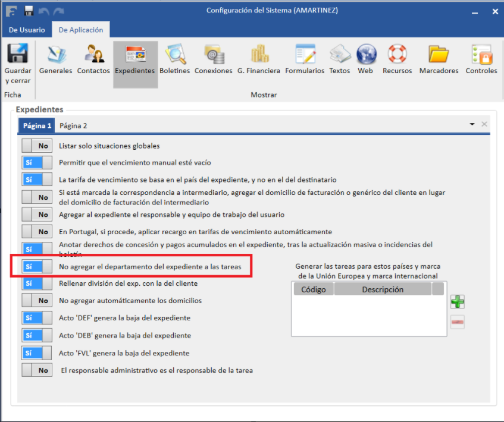Add a country with the green plus button
The image size is (504, 422).
pyautogui.click(x=457, y=301)
